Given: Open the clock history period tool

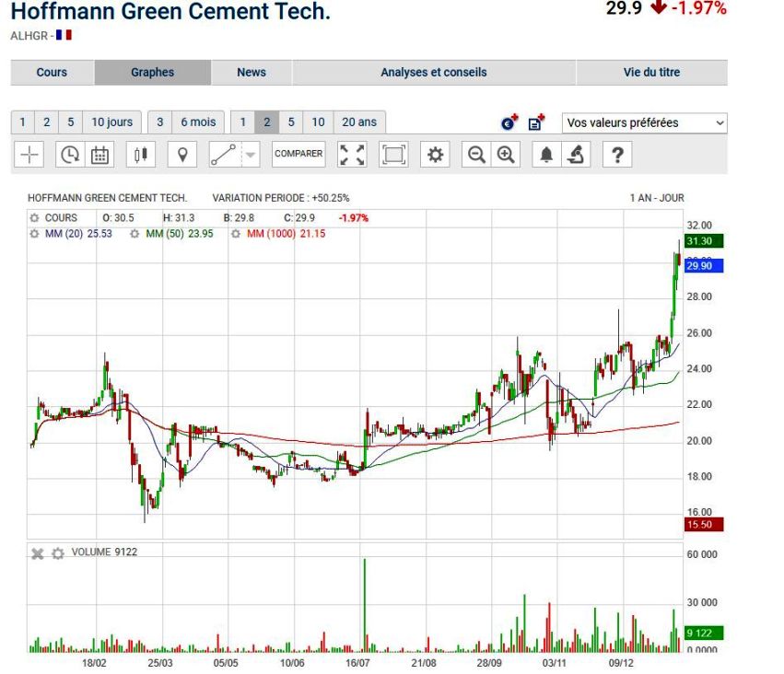Looking at the screenshot, I should coord(70,155).
